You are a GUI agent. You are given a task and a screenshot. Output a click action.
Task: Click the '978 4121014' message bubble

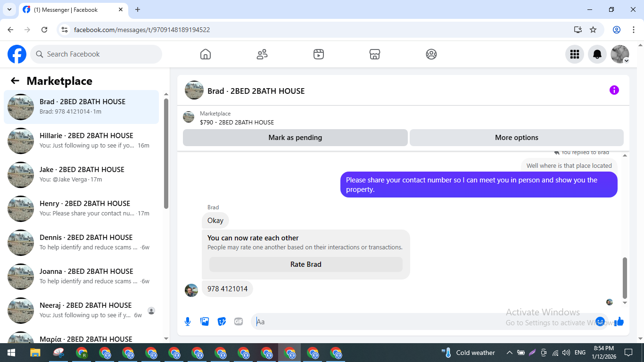(227, 289)
